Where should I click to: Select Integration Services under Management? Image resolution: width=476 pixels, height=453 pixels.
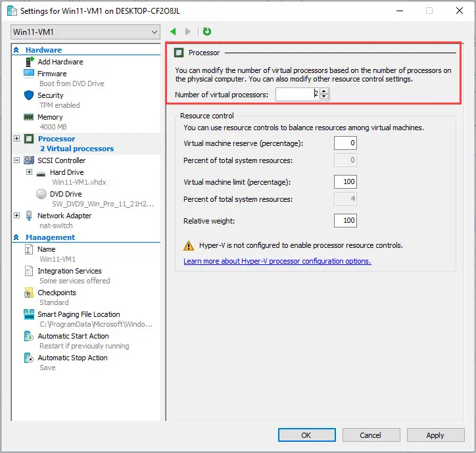[x=70, y=271]
